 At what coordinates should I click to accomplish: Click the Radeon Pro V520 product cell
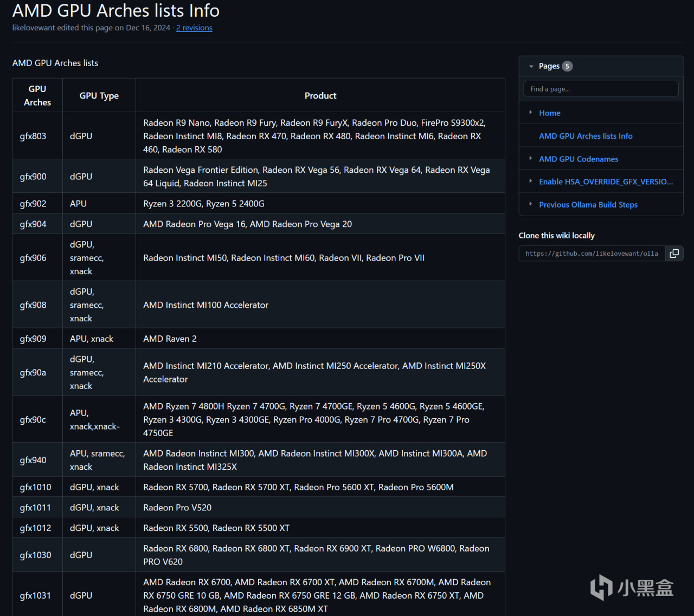click(320, 508)
